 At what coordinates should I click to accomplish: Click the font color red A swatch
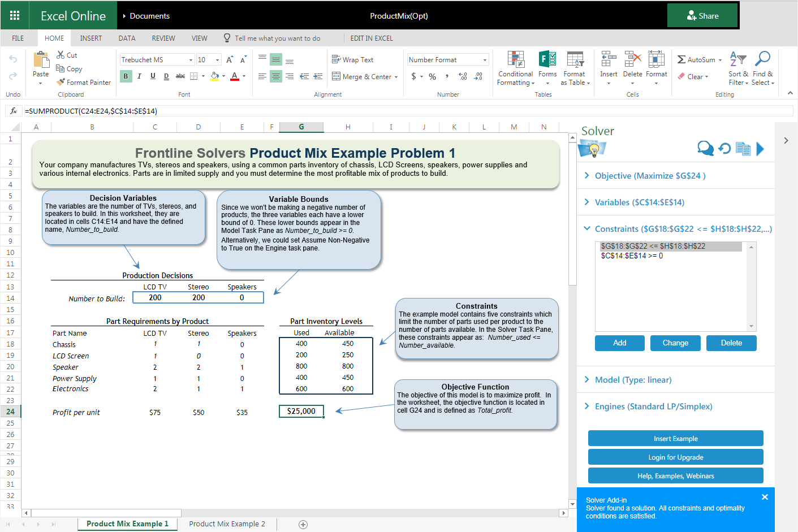click(x=235, y=76)
